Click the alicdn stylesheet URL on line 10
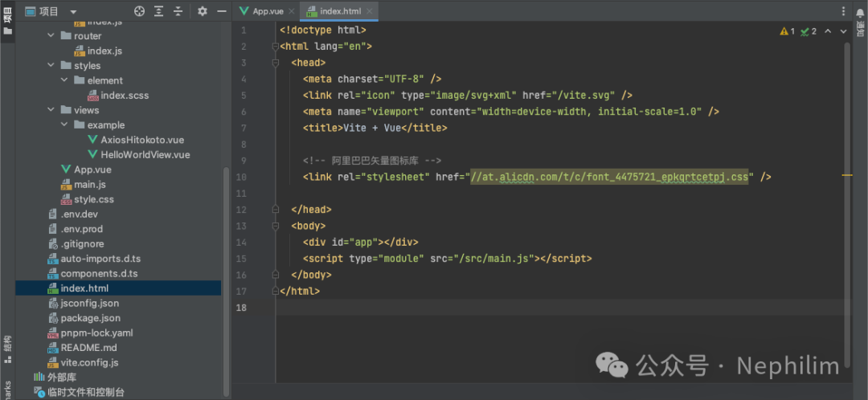Viewport: 868px width, 400px height. coord(609,177)
